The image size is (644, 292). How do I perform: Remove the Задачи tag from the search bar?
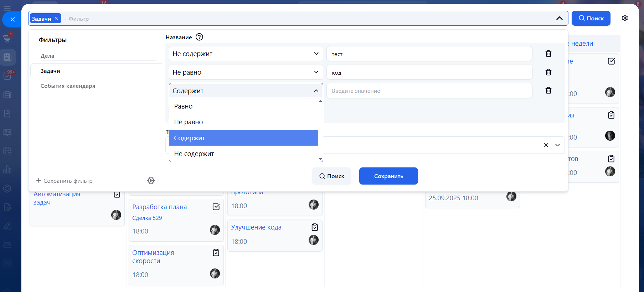point(56,18)
